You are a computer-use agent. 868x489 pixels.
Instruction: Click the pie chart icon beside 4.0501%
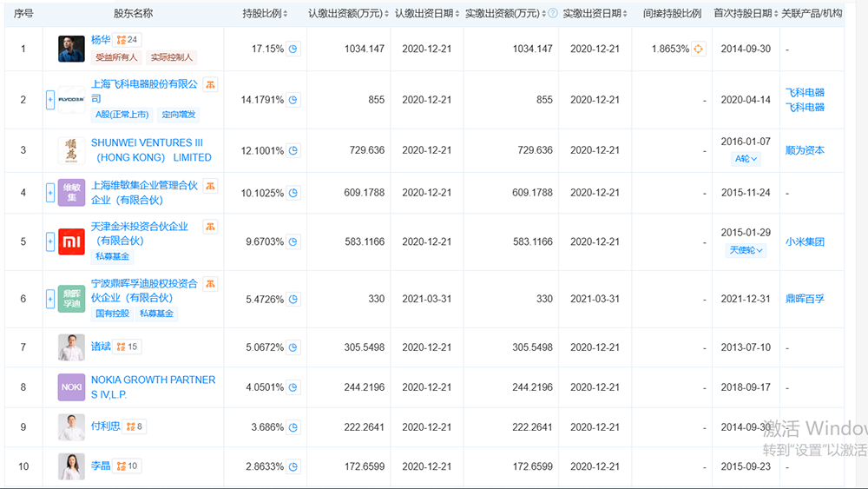pyautogui.click(x=294, y=387)
